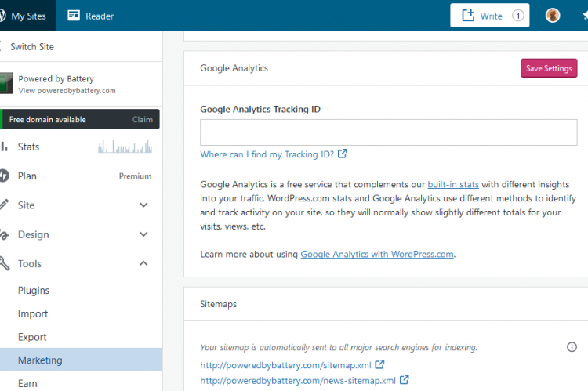The width and height of the screenshot is (588, 391).
Task: Click the Sitemaps info icon
Action: (x=572, y=347)
